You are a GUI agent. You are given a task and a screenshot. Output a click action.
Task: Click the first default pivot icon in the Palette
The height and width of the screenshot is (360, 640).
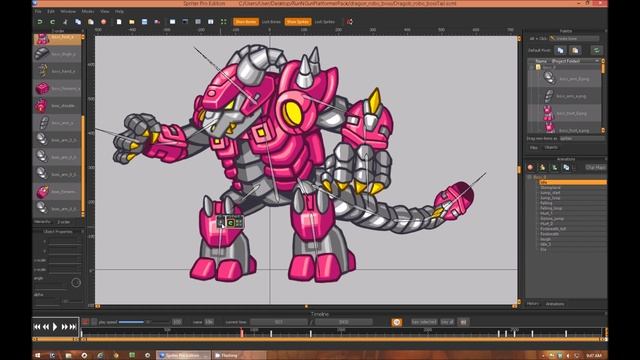(x=560, y=50)
